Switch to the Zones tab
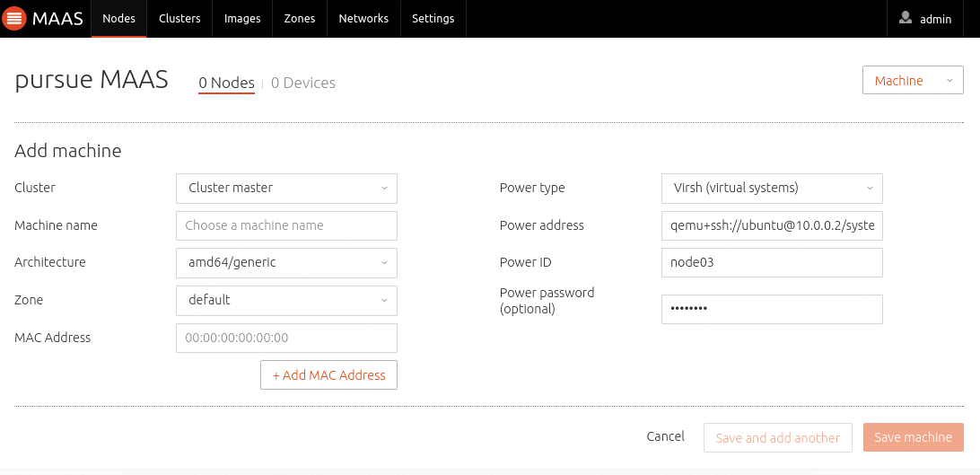 pos(300,18)
